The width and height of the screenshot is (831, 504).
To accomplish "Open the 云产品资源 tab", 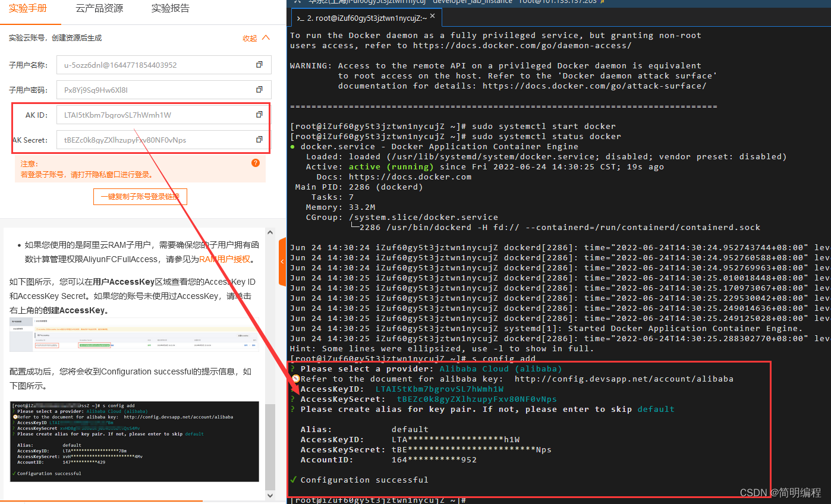I will pos(100,8).
